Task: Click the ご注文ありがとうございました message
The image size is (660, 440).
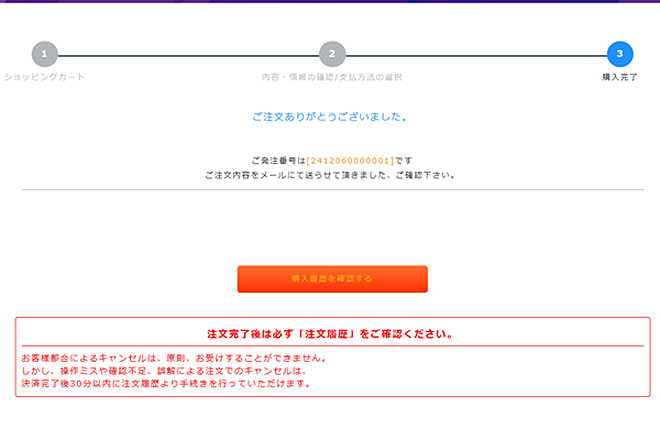Action: coord(330,117)
